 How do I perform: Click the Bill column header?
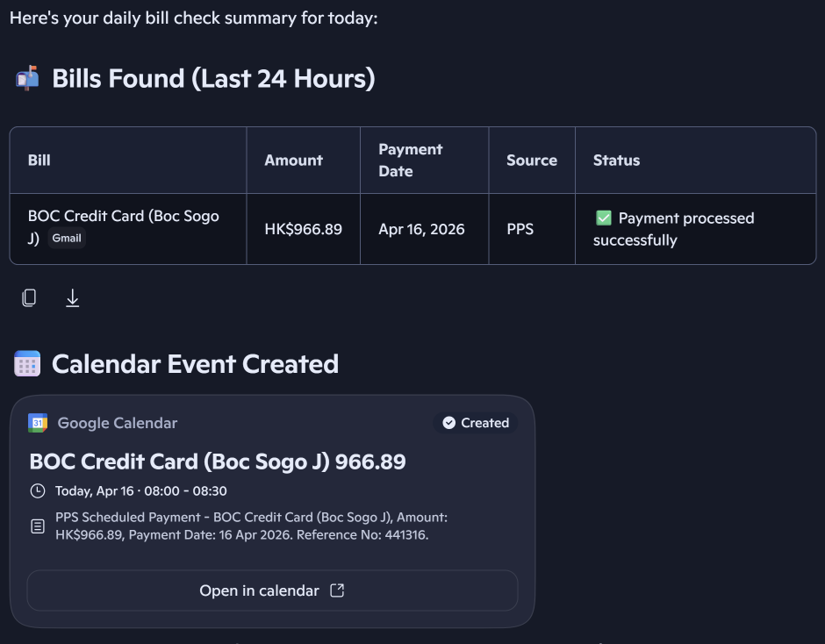click(39, 161)
